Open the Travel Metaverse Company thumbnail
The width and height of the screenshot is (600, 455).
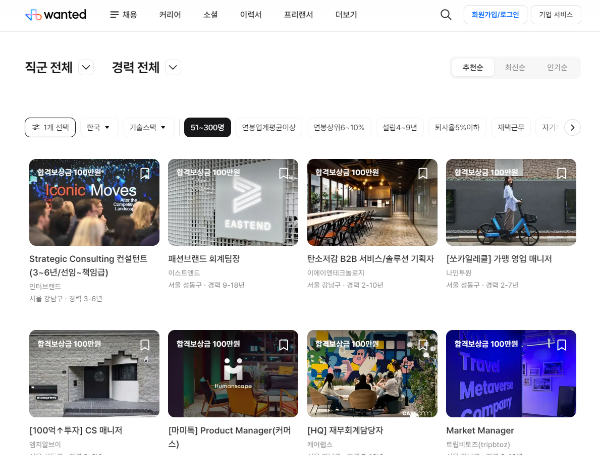511,373
